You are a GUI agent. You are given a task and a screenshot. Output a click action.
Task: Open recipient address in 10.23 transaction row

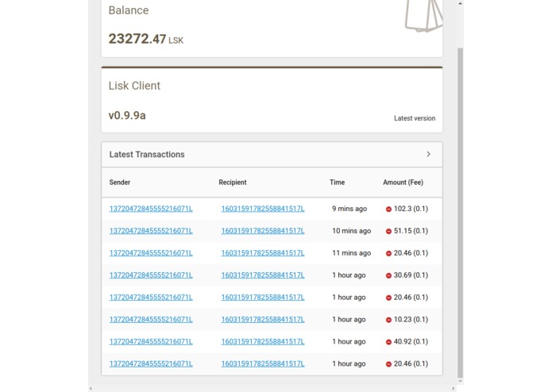pos(263,320)
